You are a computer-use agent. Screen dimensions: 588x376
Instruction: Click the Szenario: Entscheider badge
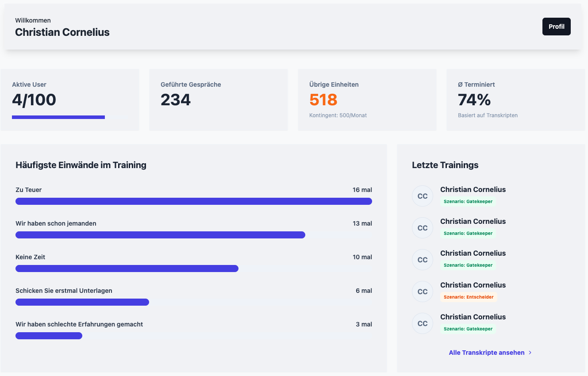(x=469, y=297)
